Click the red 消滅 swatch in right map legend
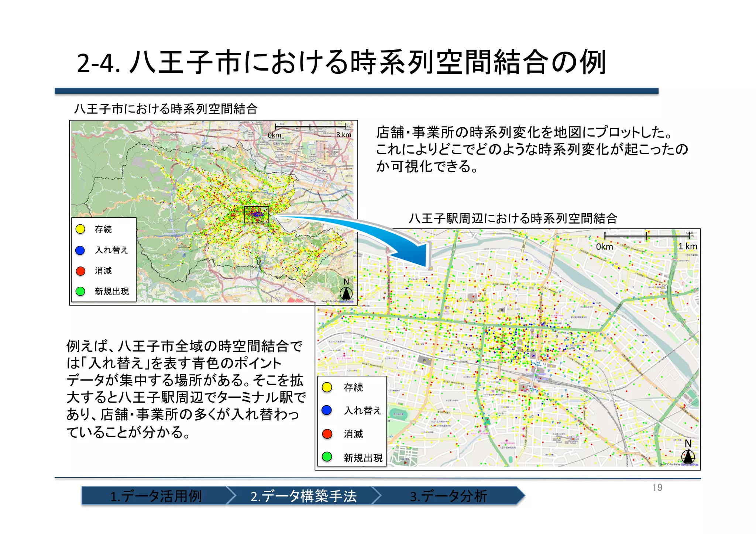 [327, 434]
